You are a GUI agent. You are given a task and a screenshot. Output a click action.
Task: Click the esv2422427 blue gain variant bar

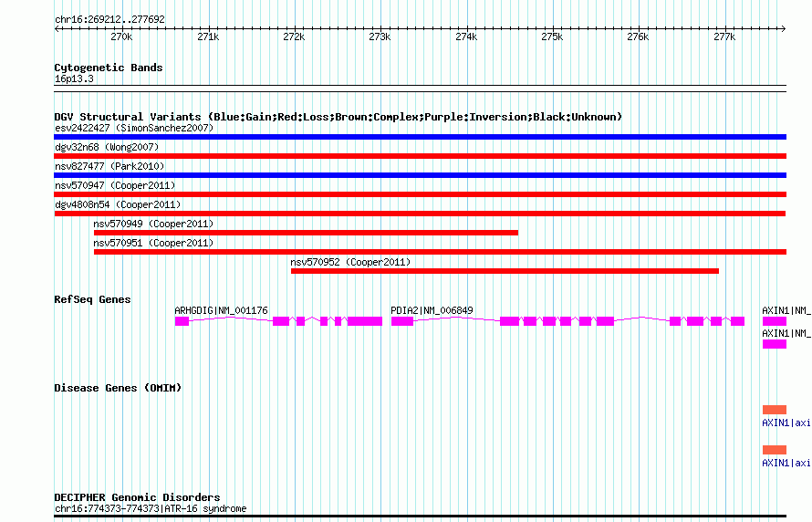[420, 137]
